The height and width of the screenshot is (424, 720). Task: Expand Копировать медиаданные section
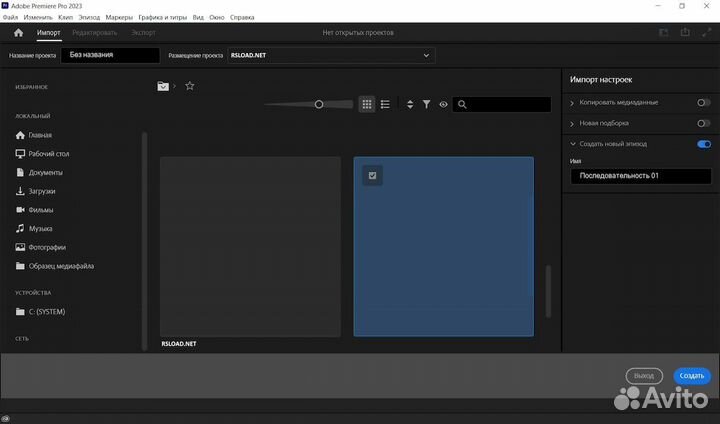point(572,103)
